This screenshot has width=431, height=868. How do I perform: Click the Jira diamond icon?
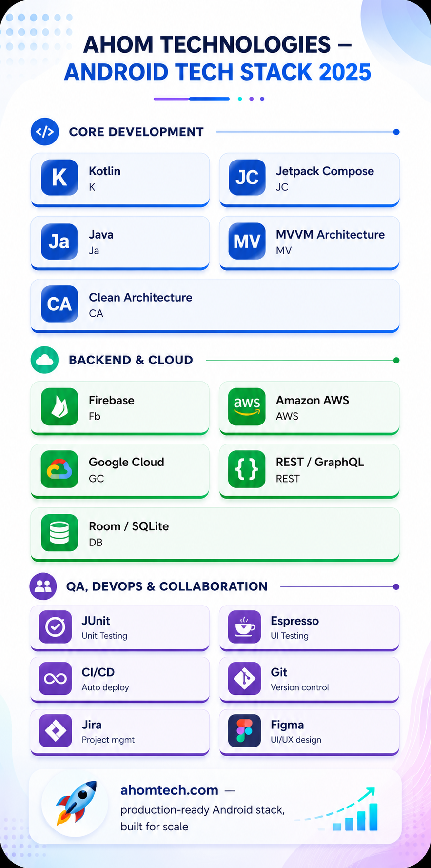(x=56, y=731)
